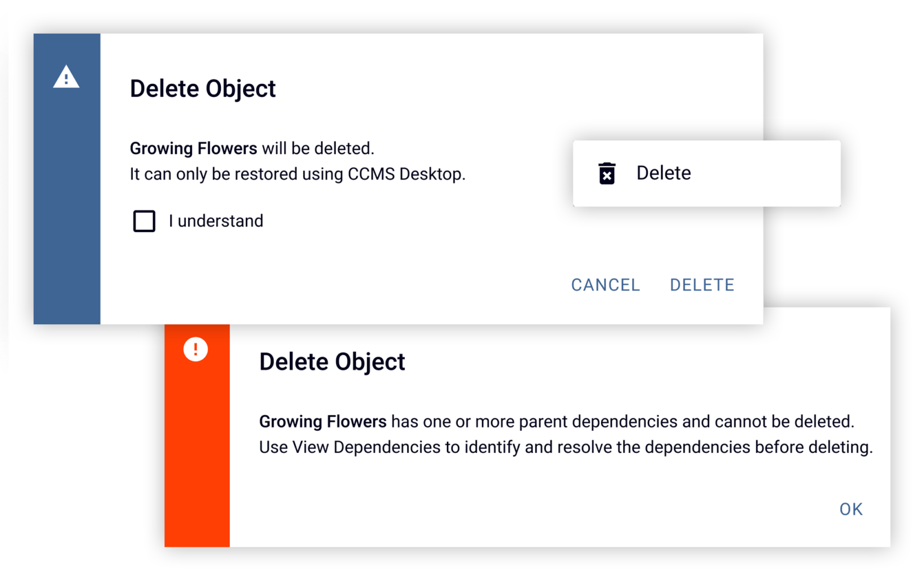Tick the I understand checkbox
924x583 pixels.
coord(144,221)
